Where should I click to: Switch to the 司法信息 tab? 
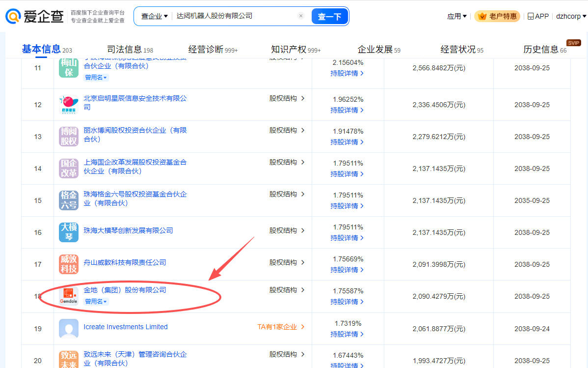(130, 49)
